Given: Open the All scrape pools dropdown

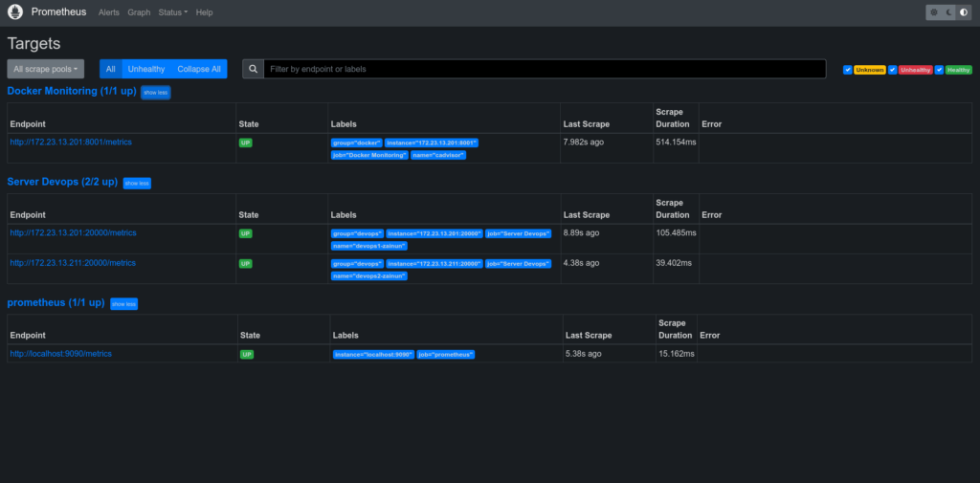Looking at the screenshot, I should pyautogui.click(x=45, y=69).
